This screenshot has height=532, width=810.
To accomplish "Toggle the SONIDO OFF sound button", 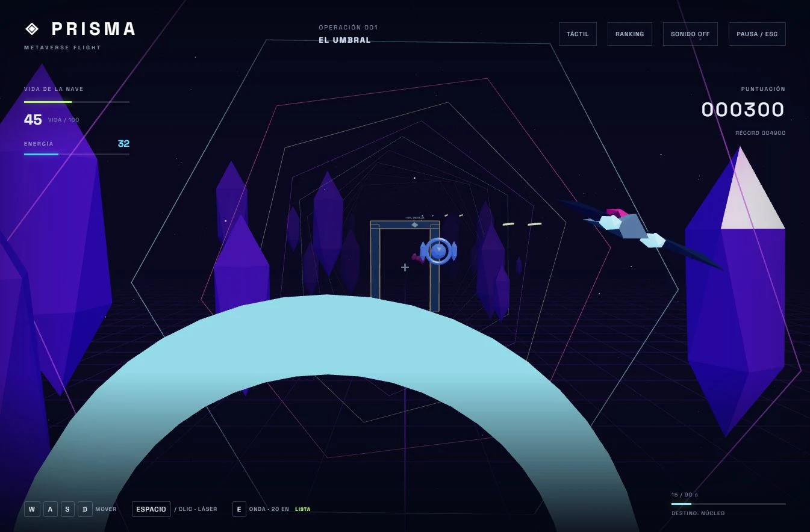I will point(690,34).
